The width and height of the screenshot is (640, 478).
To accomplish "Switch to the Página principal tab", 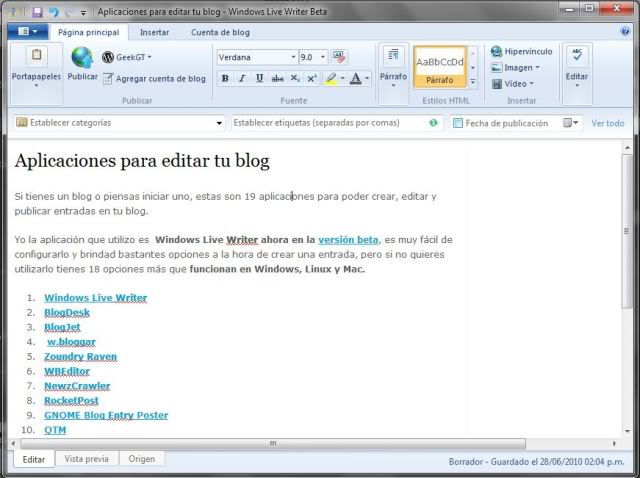I will [x=88, y=32].
